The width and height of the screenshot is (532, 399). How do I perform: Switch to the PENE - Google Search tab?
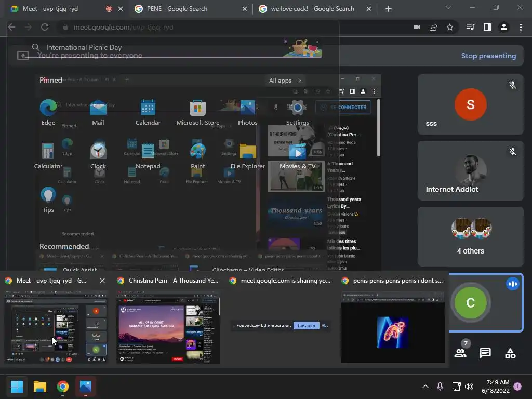(190, 9)
